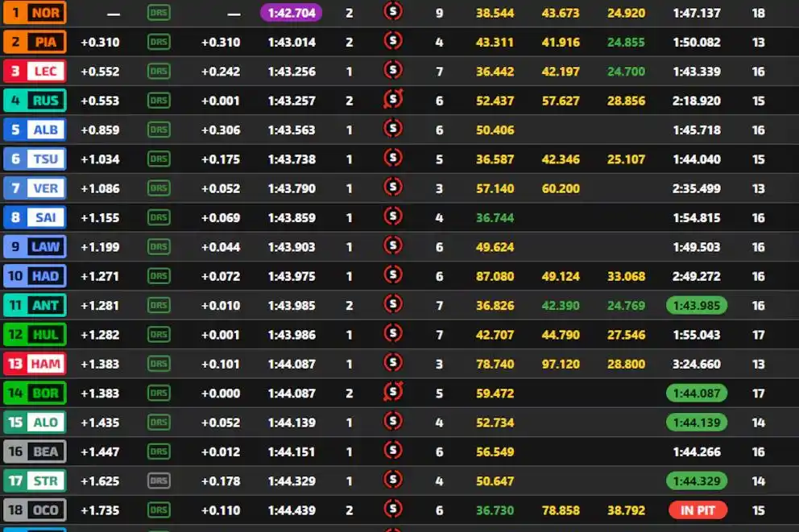Screen dimensions: 799x532
Task: Select Bortoleto's soft tyre icon
Action: click(x=393, y=392)
